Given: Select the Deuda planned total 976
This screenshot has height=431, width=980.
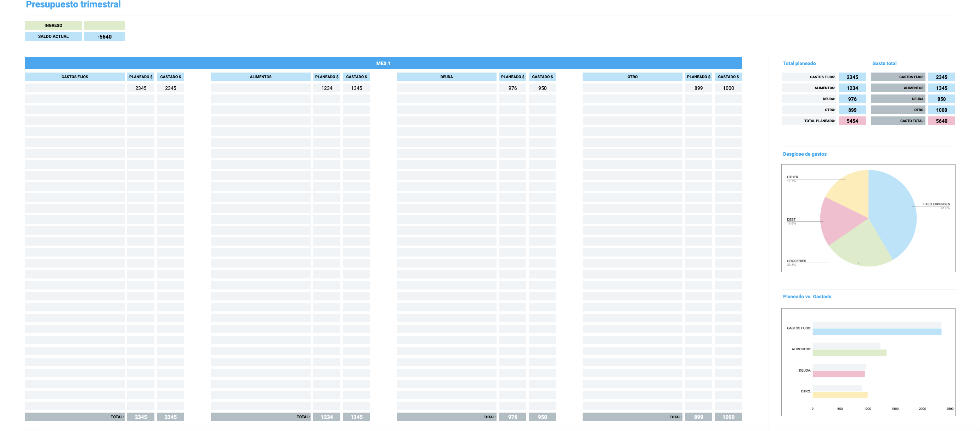Looking at the screenshot, I should coord(512,417).
